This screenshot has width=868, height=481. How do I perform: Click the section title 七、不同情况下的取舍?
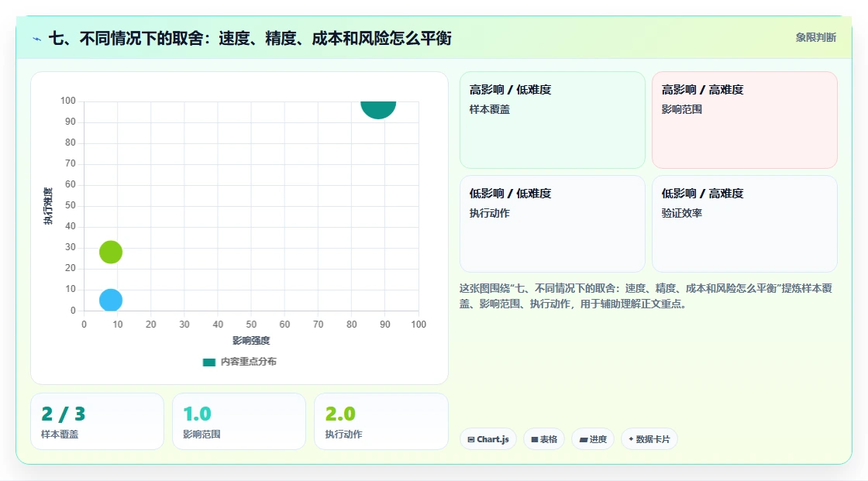click(x=250, y=38)
